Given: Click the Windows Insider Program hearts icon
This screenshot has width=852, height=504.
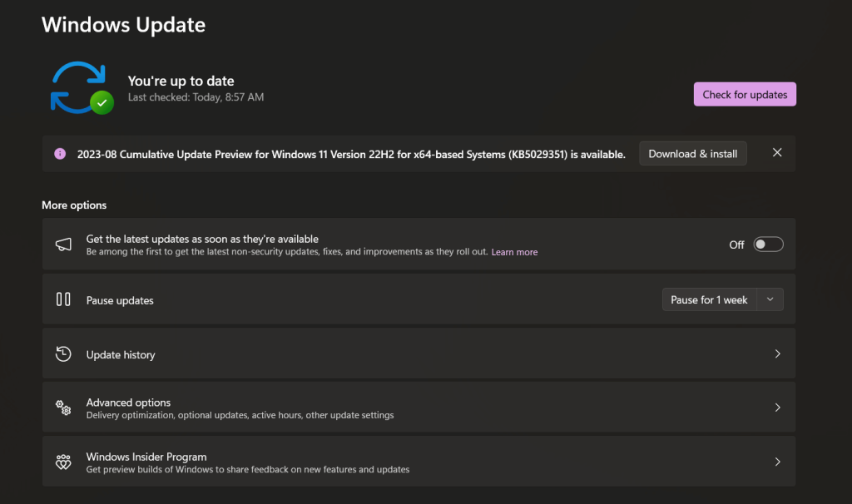Looking at the screenshot, I should (63, 462).
